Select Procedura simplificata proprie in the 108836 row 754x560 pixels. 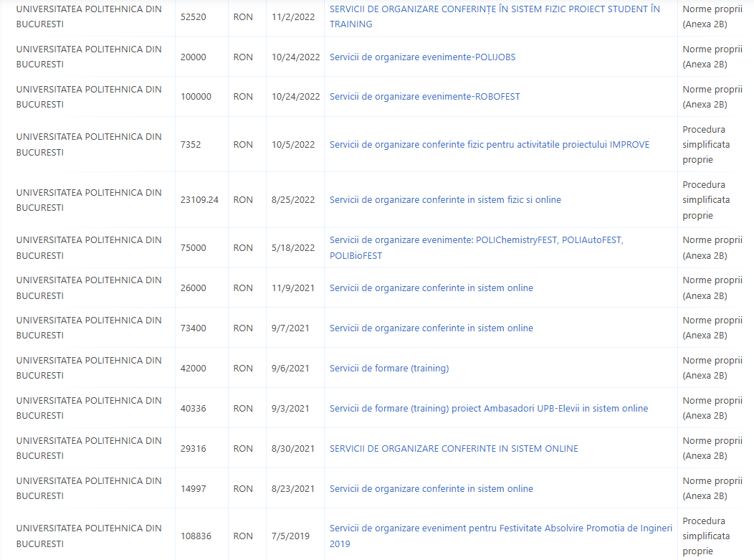[706, 536]
